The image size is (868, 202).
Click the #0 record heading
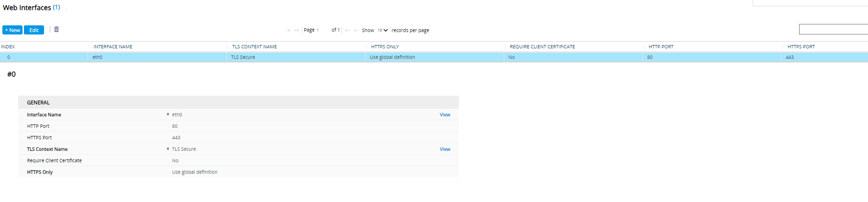pyautogui.click(x=11, y=74)
